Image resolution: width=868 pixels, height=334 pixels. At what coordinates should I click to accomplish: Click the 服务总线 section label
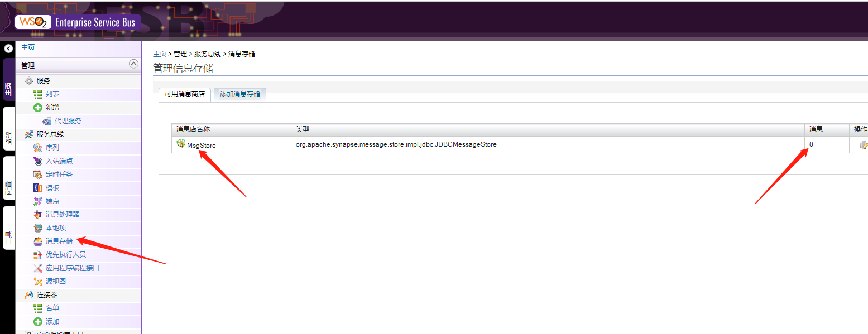point(50,134)
